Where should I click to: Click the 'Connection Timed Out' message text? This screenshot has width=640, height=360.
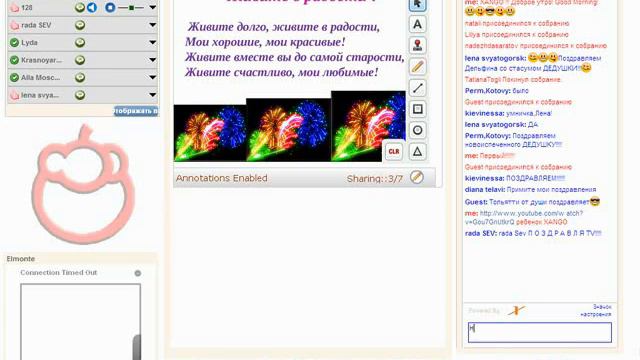[x=59, y=273]
